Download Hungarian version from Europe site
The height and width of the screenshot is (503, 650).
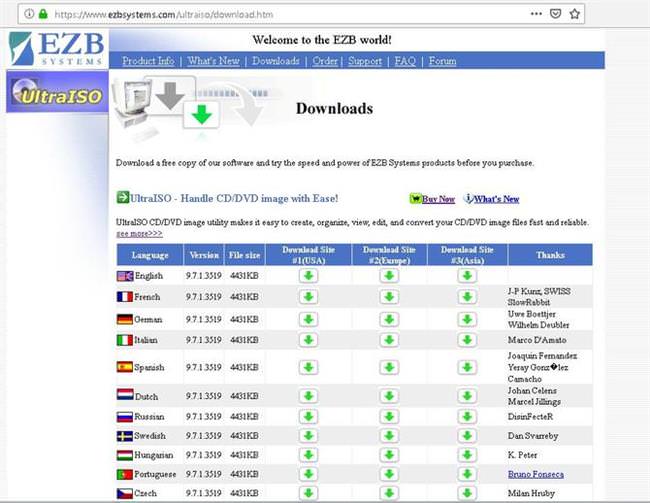[389, 455]
